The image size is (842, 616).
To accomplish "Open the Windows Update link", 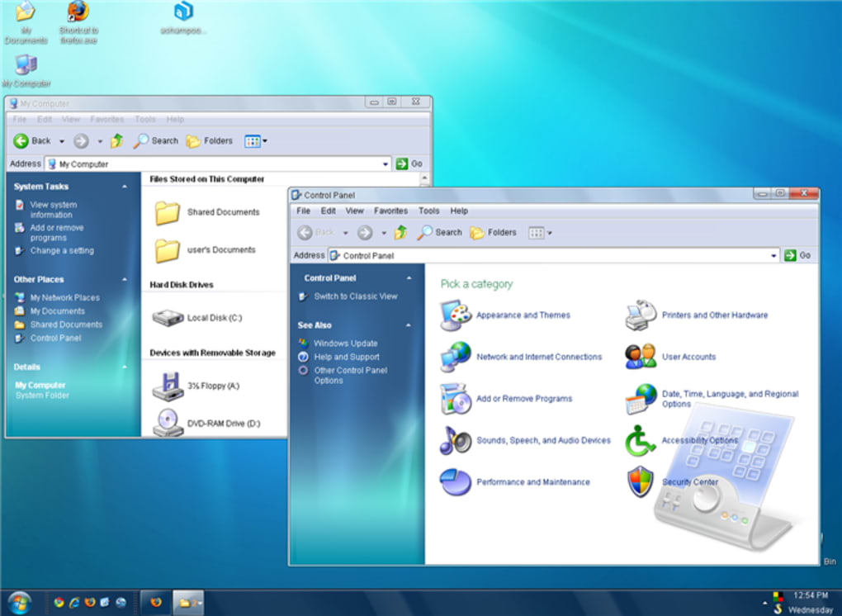I will tap(346, 344).
